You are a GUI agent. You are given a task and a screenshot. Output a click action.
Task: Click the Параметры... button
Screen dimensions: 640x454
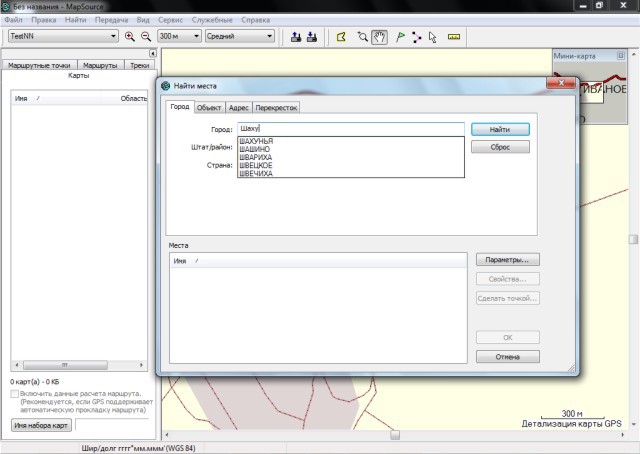click(x=507, y=260)
